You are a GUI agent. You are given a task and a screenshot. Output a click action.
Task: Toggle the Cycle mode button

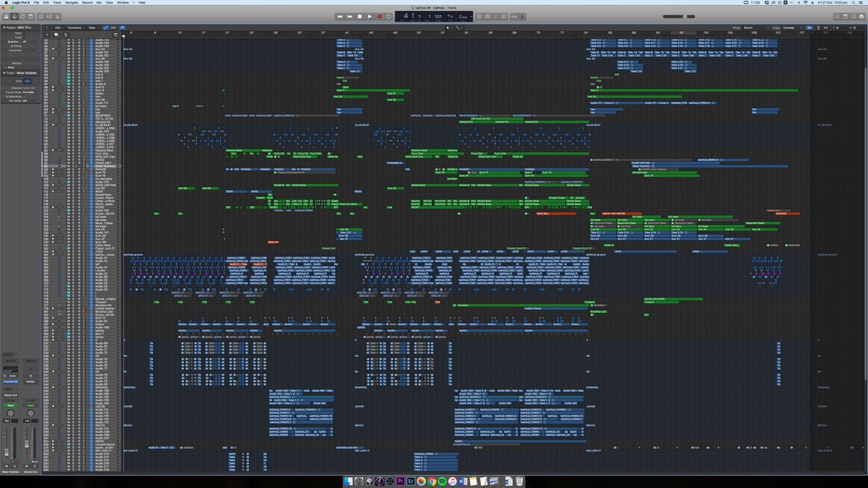pyautogui.click(x=389, y=16)
